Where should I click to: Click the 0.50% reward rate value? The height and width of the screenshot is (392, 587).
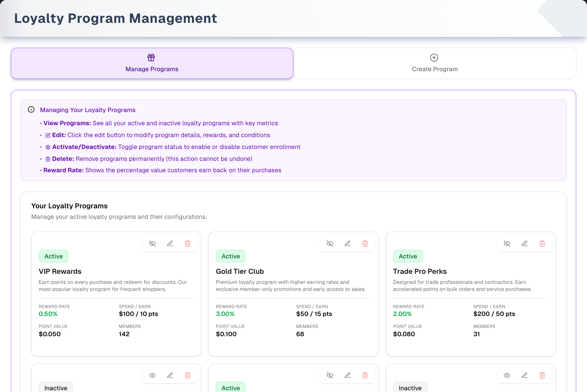[48, 314]
